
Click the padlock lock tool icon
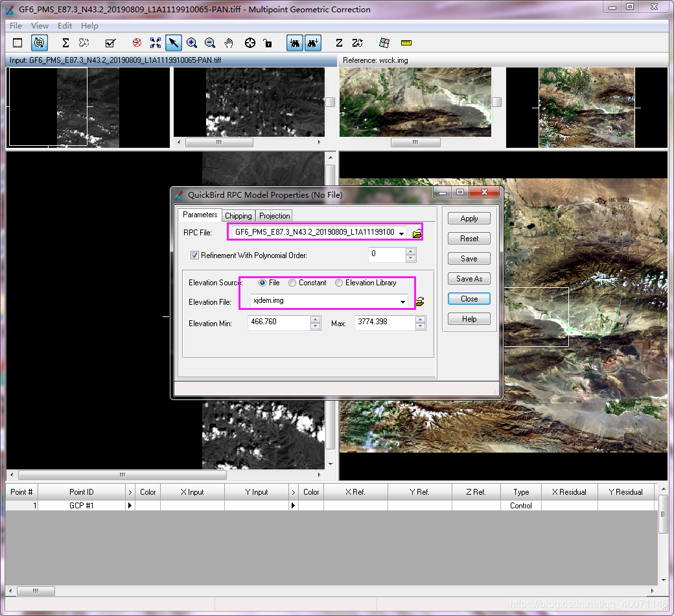(268, 43)
